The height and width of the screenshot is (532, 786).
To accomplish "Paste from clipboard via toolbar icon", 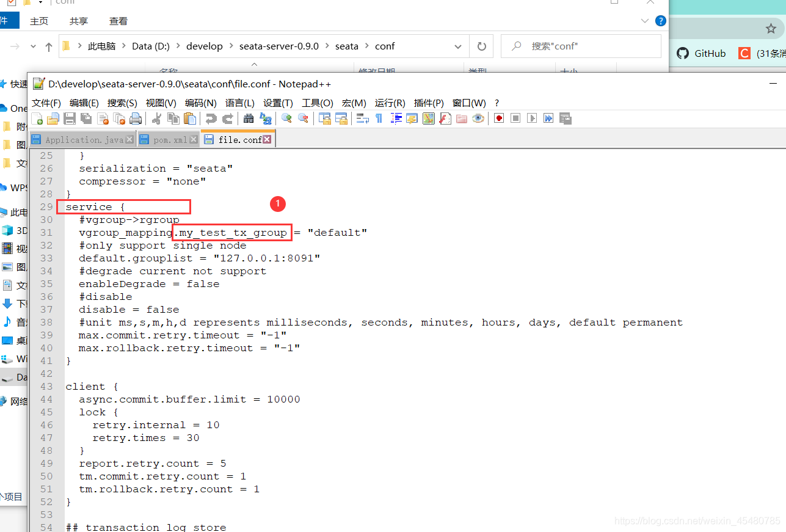I will 190,118.
